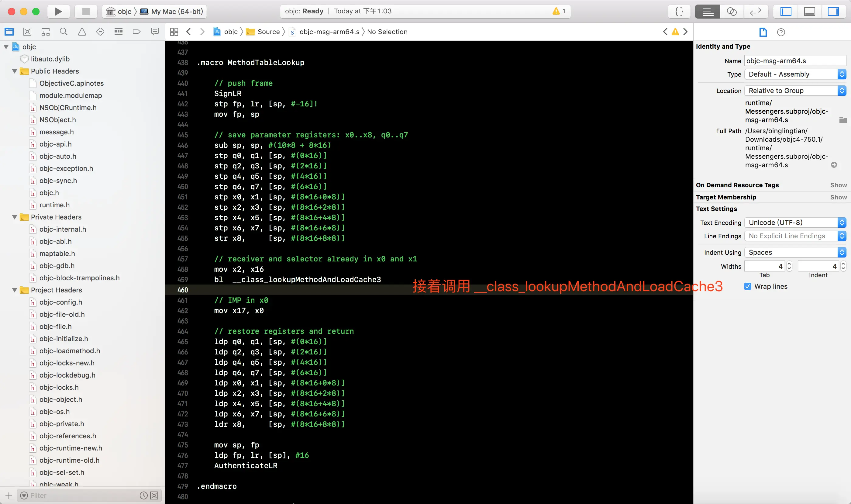Show On Demand Resource Tags section
Screen dimensions: 851x504
coord(838,185)
